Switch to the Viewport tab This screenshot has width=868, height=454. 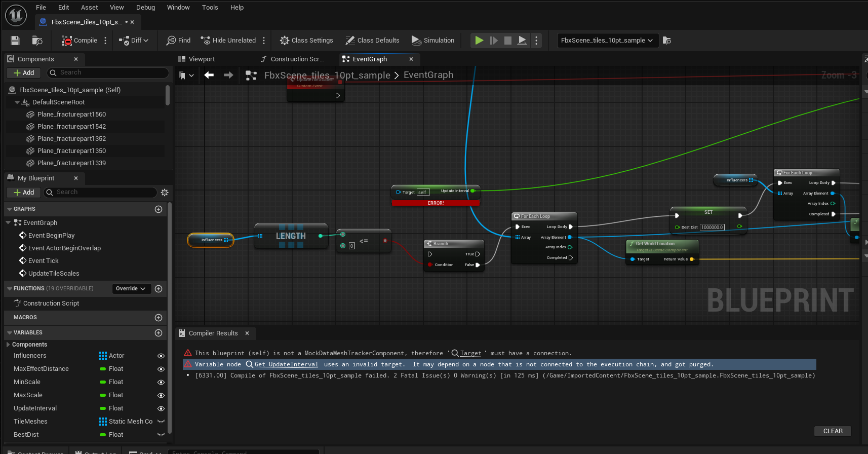[202, 59]
